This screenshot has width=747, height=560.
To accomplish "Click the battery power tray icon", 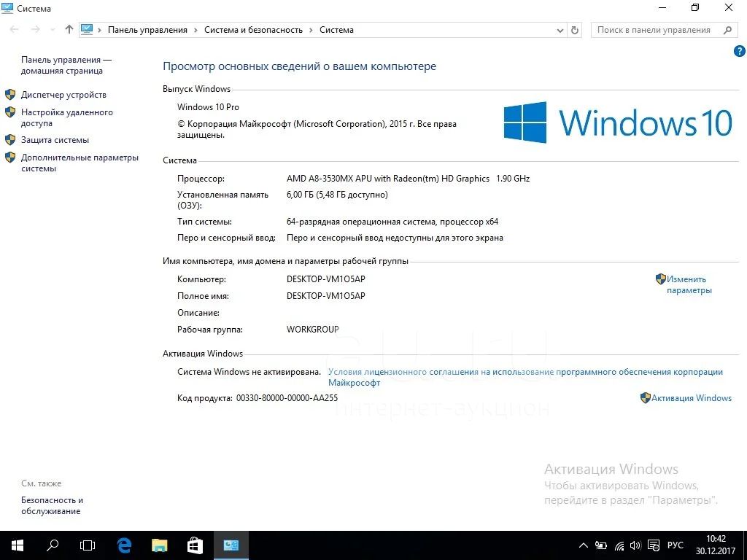I will pos(601,545).
